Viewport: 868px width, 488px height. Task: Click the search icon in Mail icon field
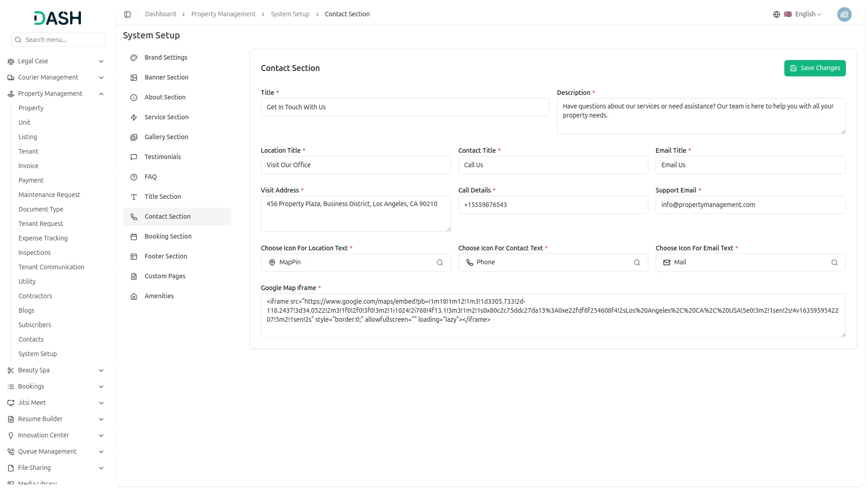pos(834,263)
